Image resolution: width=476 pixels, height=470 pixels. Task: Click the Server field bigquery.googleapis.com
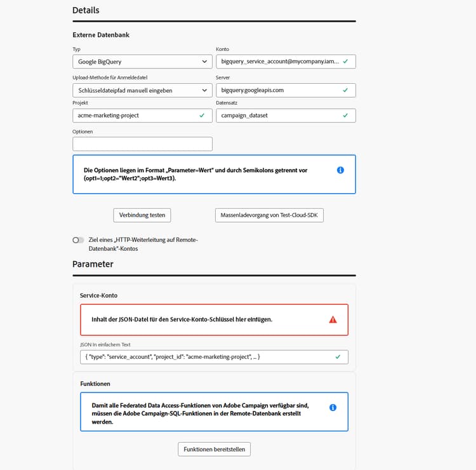click(286, 91)
